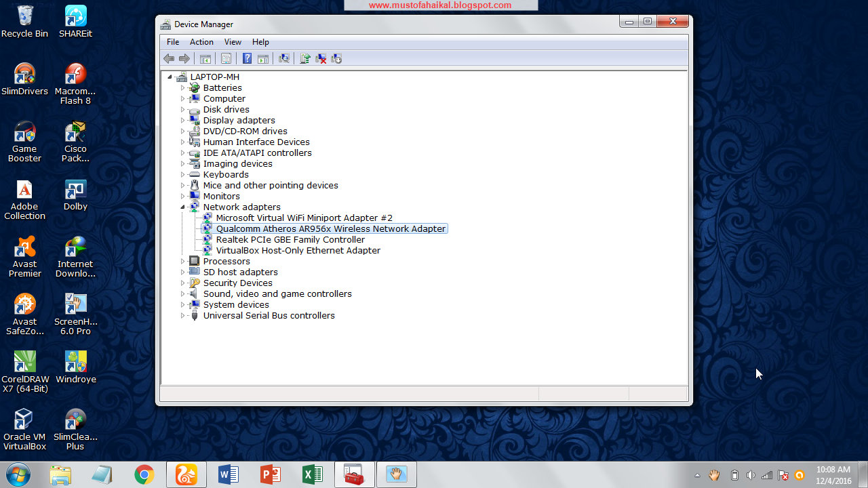Click the Forward navigation arrow
This screenshot has height=488, width=868.
(x=185, y=58)
